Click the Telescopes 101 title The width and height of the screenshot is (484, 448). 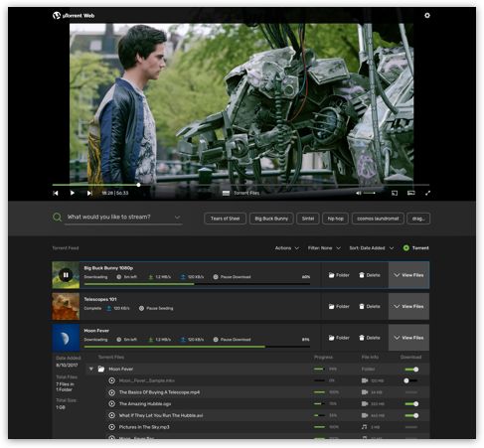pyautogui.click(x=100, y=299)
